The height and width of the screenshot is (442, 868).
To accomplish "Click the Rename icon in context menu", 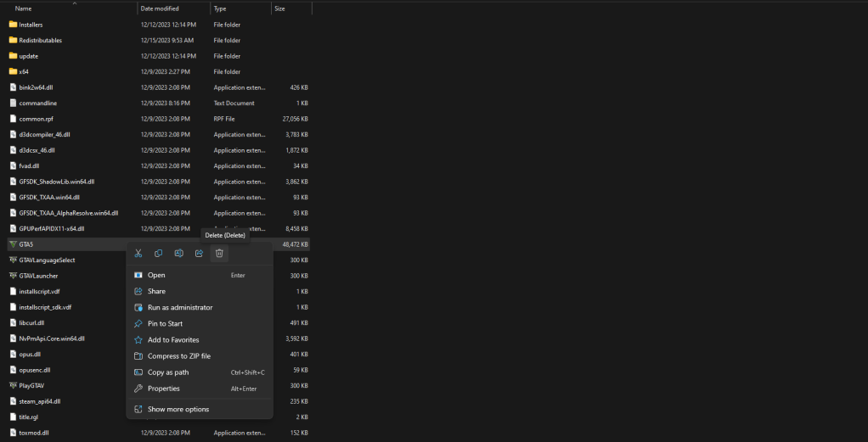I will [x=178, y=253].
